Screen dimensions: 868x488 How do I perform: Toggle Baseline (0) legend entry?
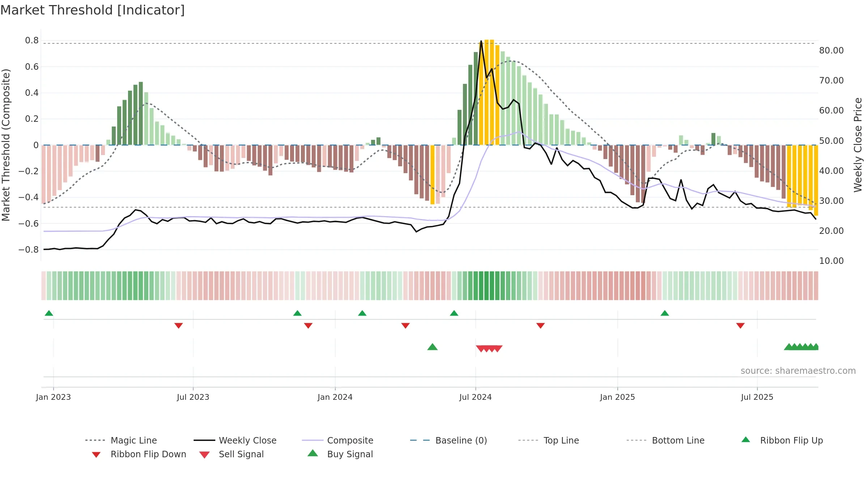448,440
